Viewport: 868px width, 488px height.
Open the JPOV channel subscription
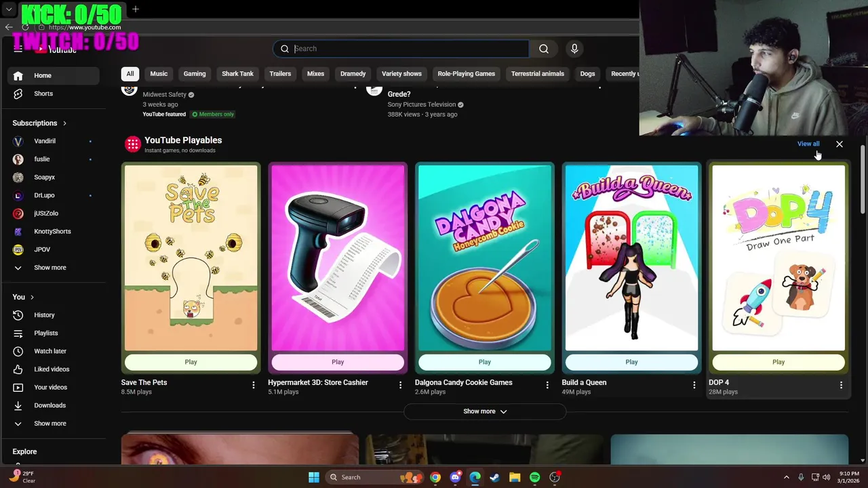54,249
